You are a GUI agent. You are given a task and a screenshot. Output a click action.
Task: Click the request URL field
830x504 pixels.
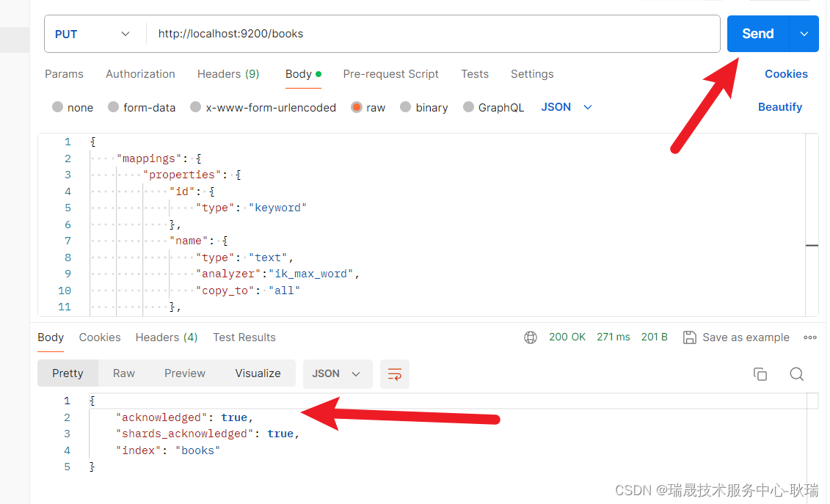click(432, 34)
